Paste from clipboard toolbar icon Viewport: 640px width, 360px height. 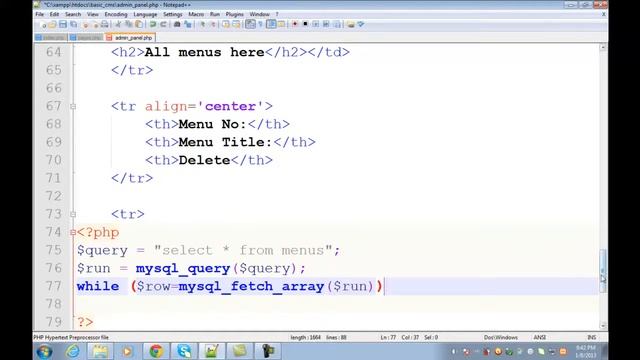[x=139, y=24]
